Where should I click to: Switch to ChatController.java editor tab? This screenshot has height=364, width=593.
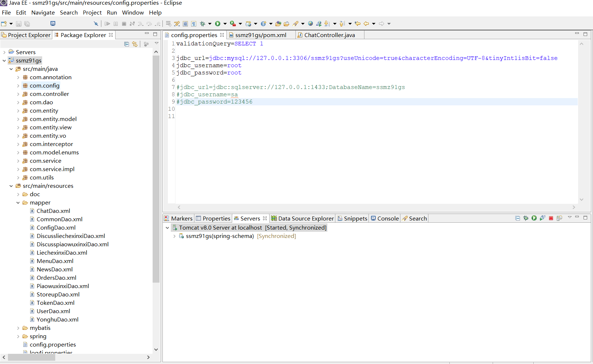click(x=330, y=35)
